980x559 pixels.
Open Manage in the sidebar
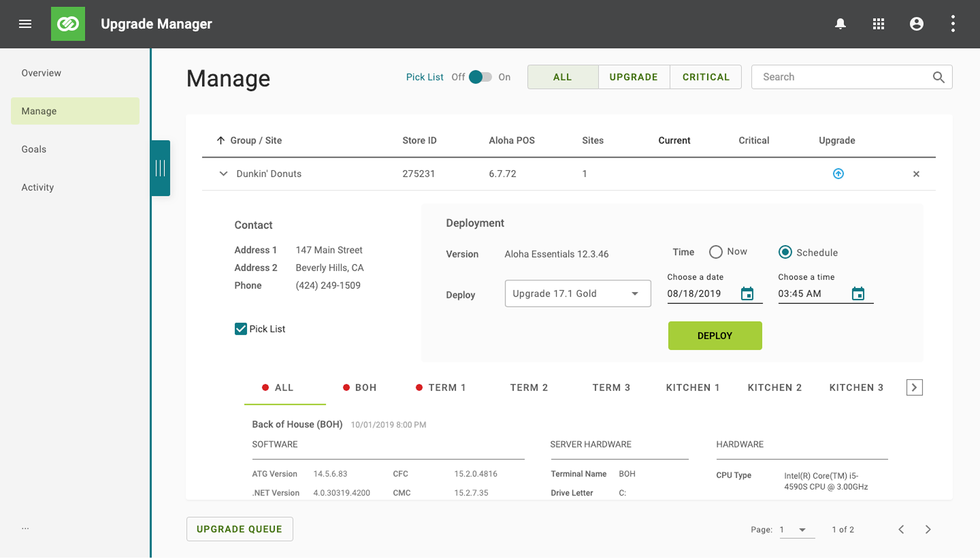[x=75, y=111]
